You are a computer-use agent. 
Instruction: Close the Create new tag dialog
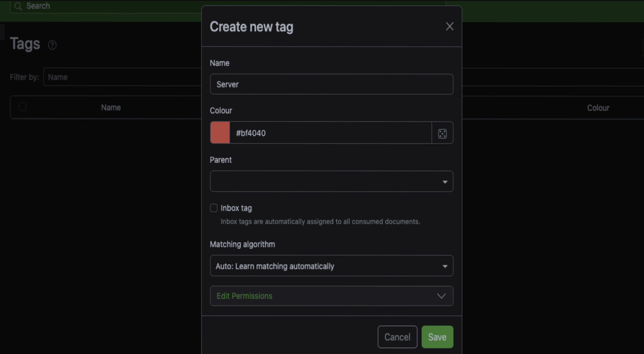coord(449,27)
